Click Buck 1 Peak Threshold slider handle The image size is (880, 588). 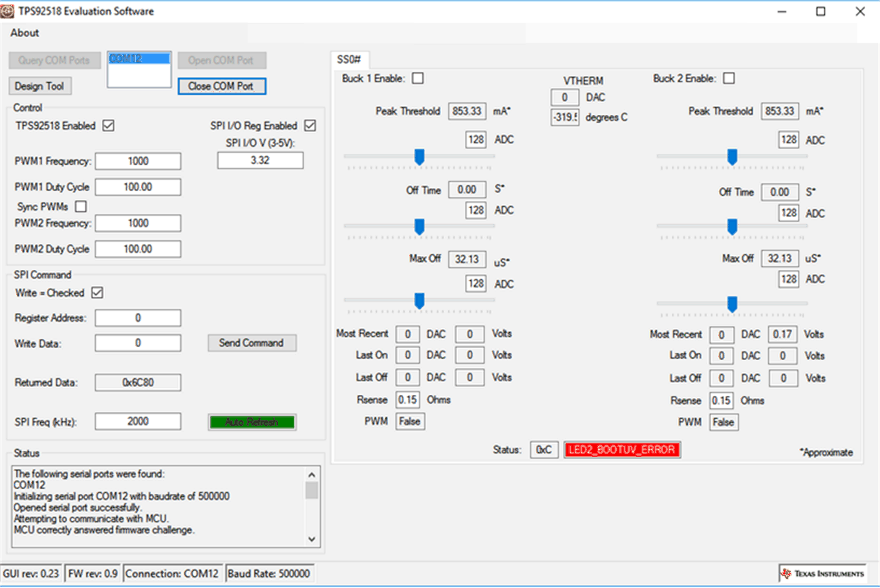click(x=419, y=157)
